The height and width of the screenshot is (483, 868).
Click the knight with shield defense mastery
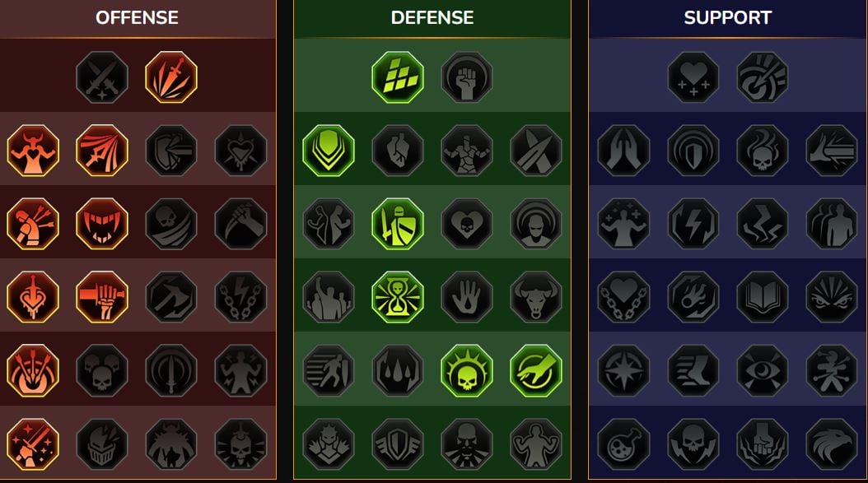(398, 224)
